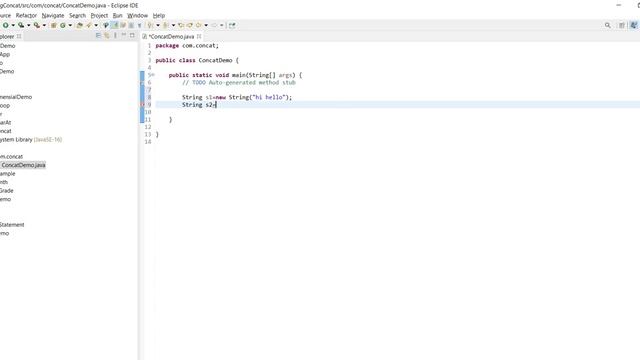Minimize the Package Explorer view
The image size is (640, 360).
pyautogui.click(x=124, y=35)
